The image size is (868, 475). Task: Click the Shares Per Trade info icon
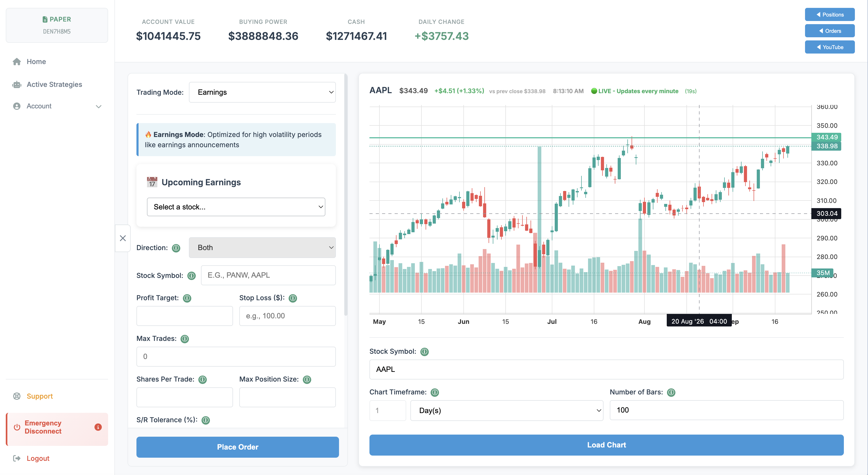coord(203,379)
